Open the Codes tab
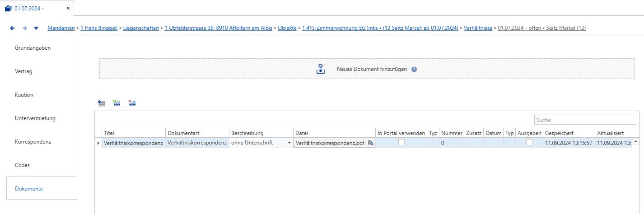The image size is (644, 214). tap(22, 165)
